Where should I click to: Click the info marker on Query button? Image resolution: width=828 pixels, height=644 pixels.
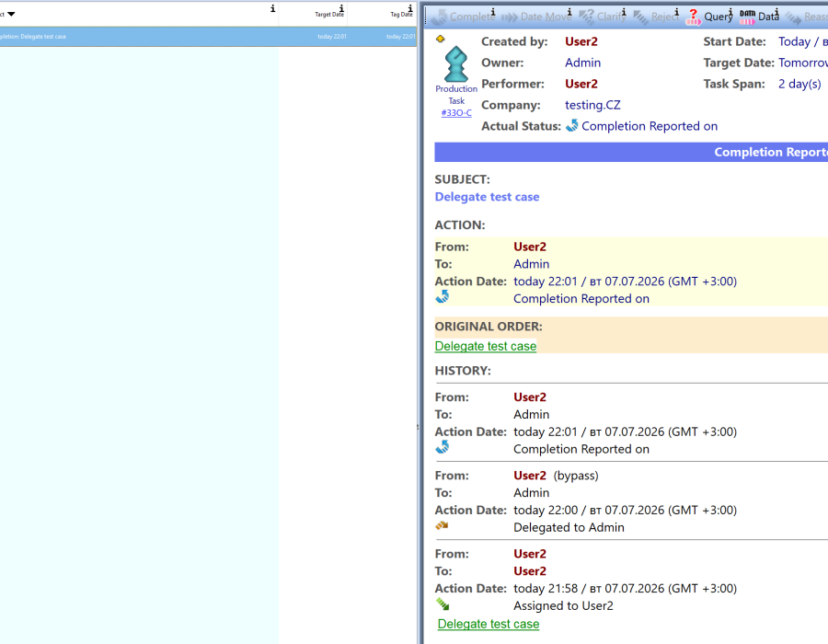[730, 12]
